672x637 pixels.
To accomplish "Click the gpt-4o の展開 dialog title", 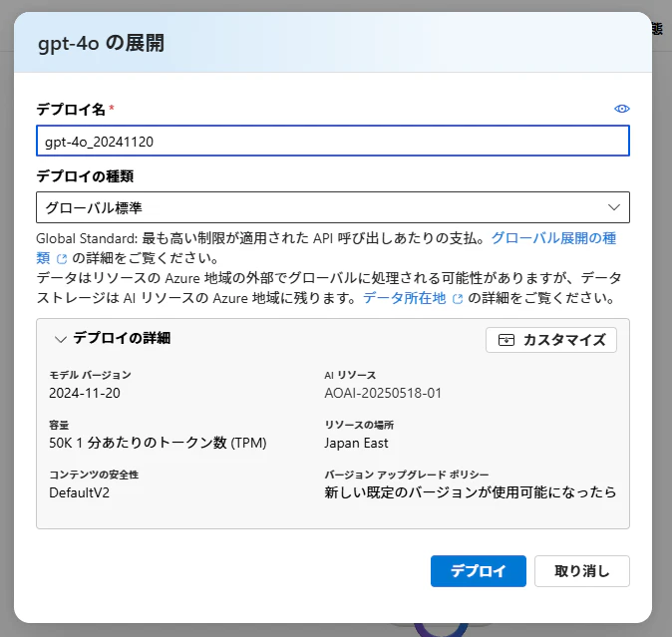I will coord(101,43).
